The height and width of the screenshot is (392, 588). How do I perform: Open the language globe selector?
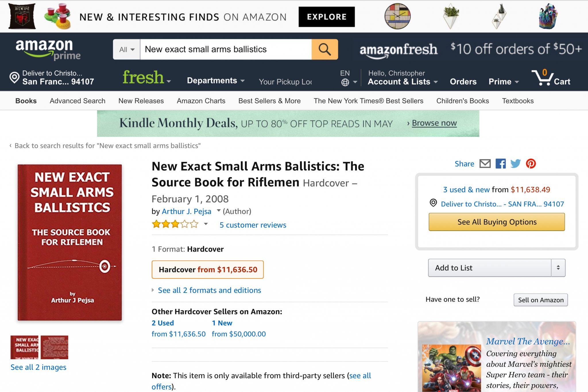coord(345,82)
